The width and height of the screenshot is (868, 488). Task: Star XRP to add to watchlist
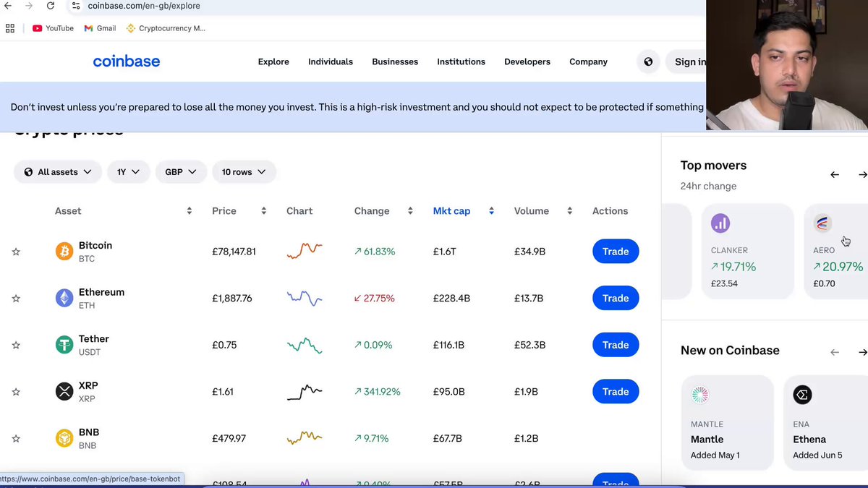pyautogui.click(x=16, y=392)
